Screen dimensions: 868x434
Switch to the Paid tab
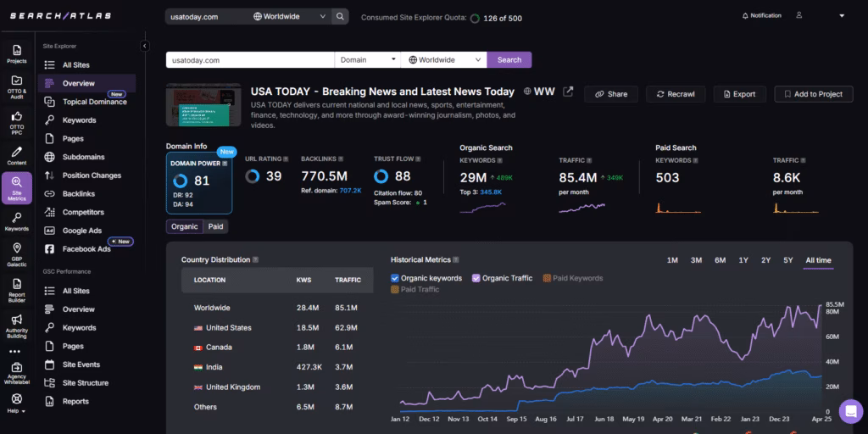click(x=216, y=226)
